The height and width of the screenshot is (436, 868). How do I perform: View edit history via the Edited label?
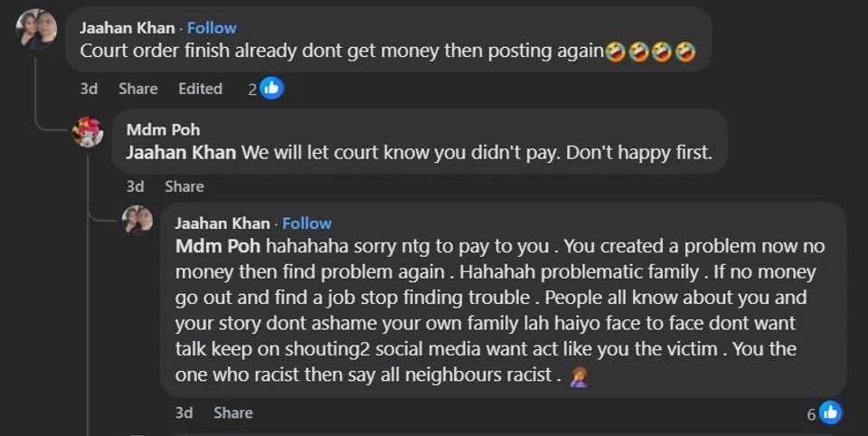(200, 89)
